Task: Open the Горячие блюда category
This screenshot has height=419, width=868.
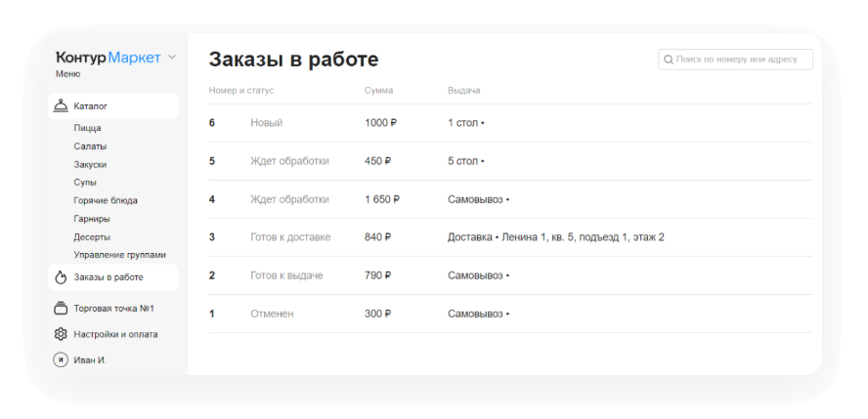Action: point(106,200)
